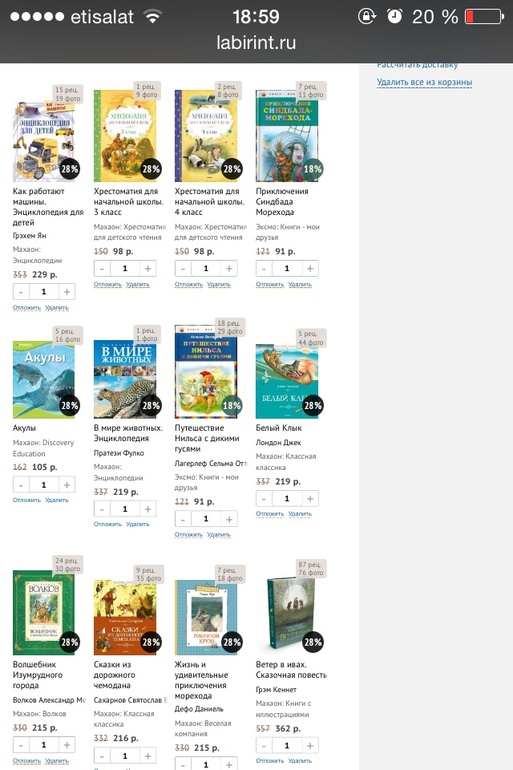Decrease quantity of Белый Клык with minus
Screen dimensions: 513x770
264,499
